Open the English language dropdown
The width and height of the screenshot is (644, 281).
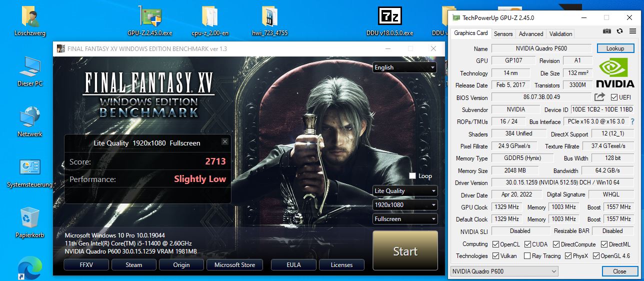(x=404, y=67)
